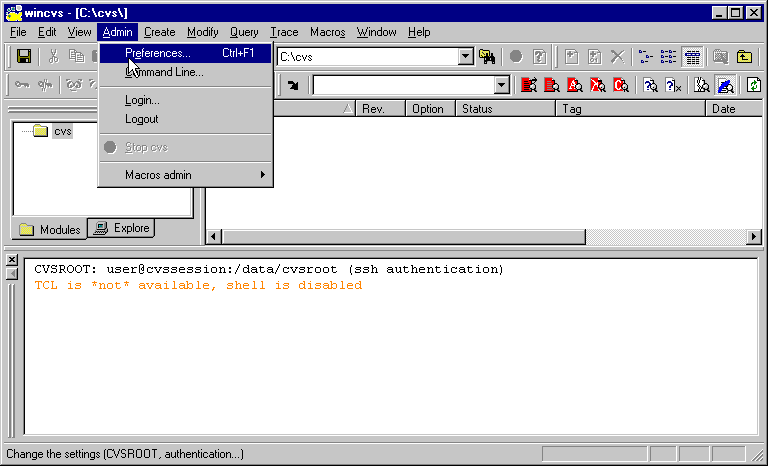768x466 pixels.
Task: Click the key lock icon in toolbar
Action: point(22,86)
